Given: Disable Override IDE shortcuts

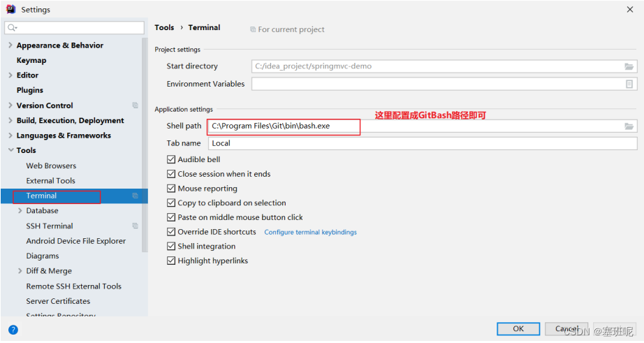Looking at the screenshot, I should point(171,232).
